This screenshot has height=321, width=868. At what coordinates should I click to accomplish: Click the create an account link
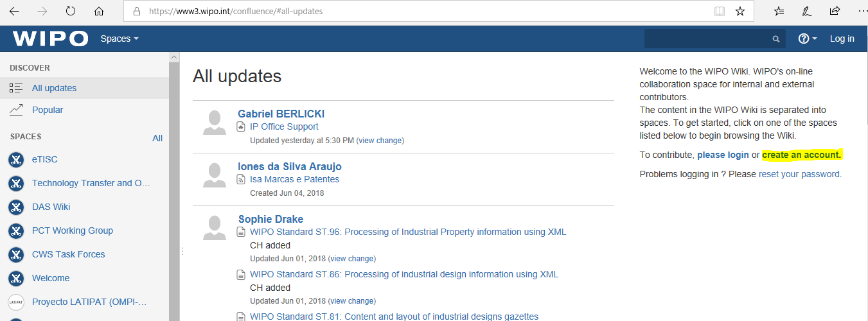(x=801, y=155)
